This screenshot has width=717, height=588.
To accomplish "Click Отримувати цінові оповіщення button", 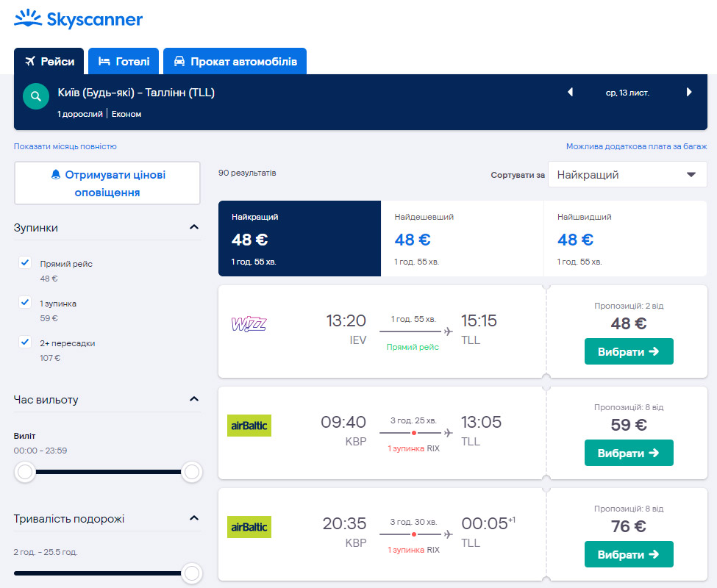I will coord(107,183).
